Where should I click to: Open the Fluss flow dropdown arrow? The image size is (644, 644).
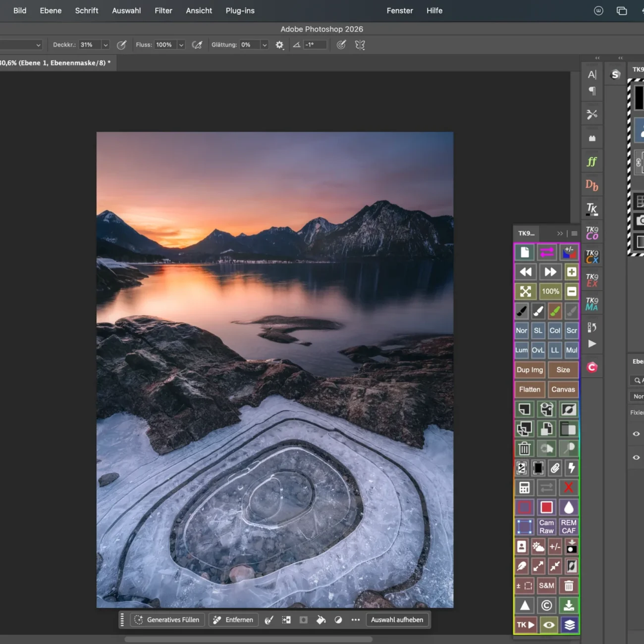pyautogui.click(x=181, y=45)
